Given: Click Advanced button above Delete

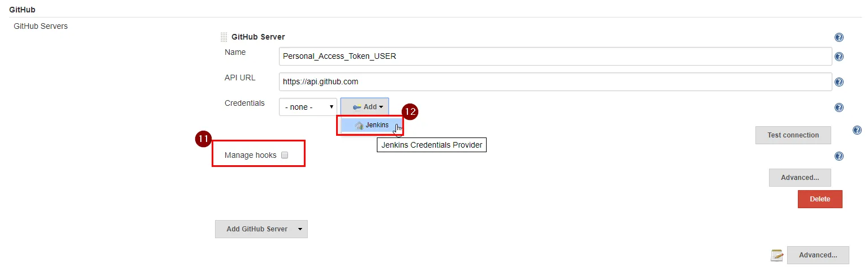Looking at the screenshot, I should (800, 178).
